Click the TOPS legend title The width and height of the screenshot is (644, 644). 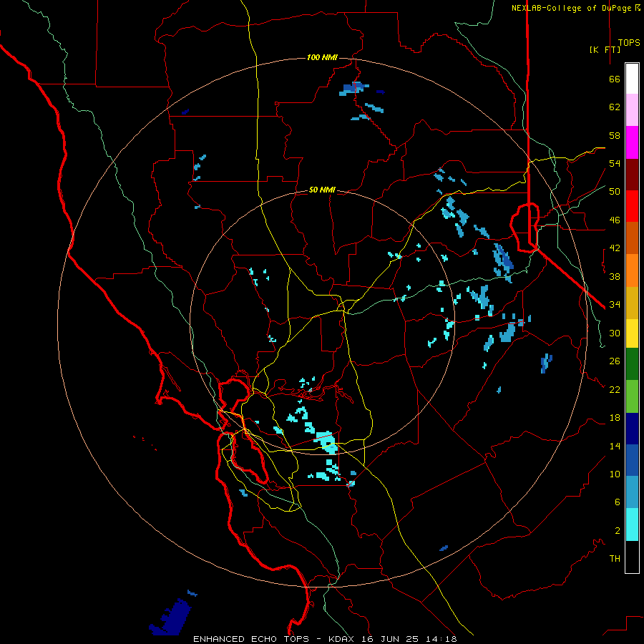click(629, 42)
